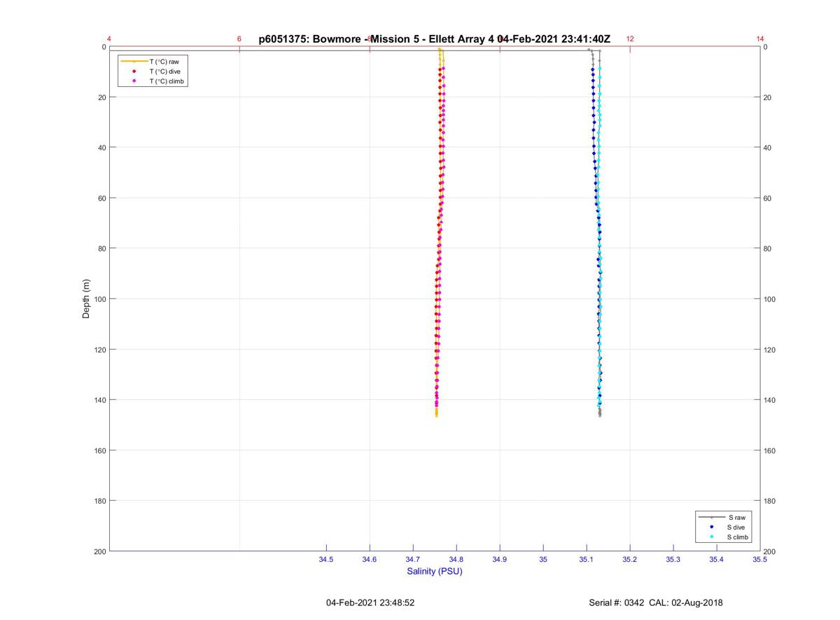
Task: Click the red temperature tick label 14
Action: pos(760,39)
